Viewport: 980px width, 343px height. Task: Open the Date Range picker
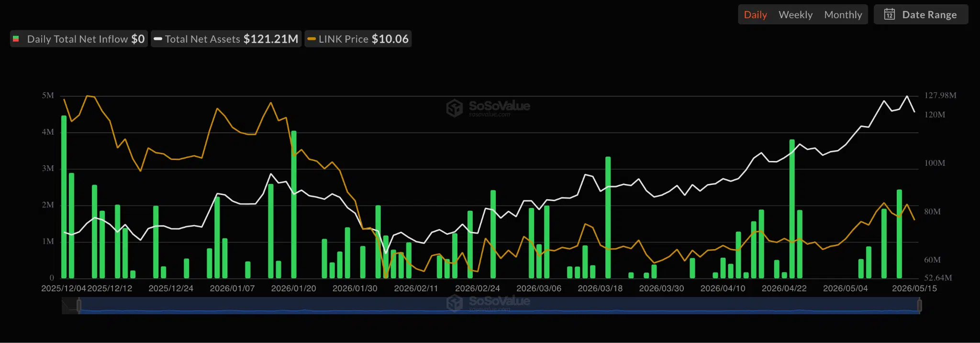(x=921, y=14)
